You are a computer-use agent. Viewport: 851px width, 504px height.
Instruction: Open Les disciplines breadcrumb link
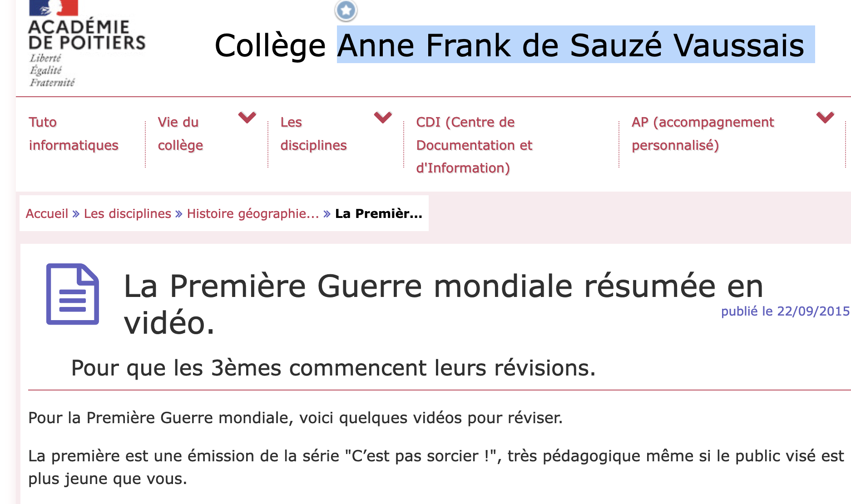pyautogui.click(x=127, y=214)
